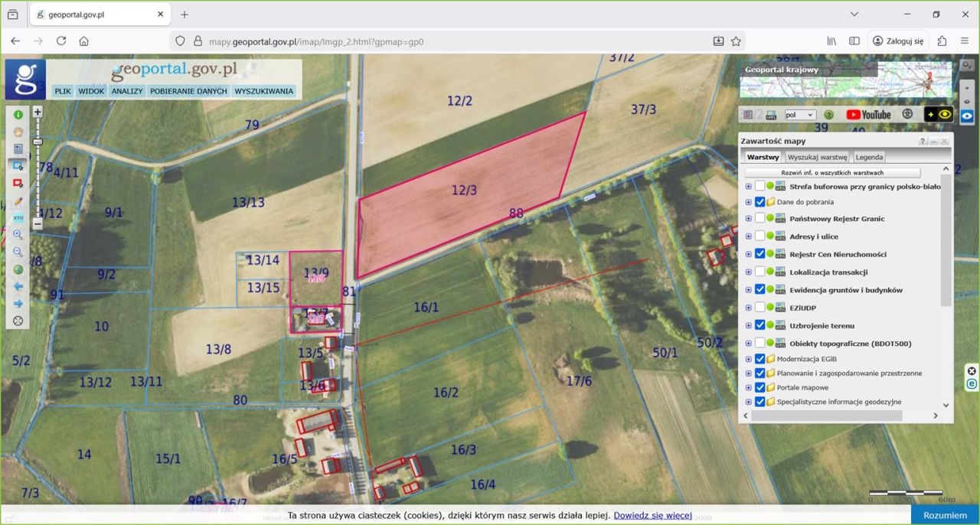Screen dimensions: 980x525
Task: Click the XYH coordinates tool
Action: 18,218
